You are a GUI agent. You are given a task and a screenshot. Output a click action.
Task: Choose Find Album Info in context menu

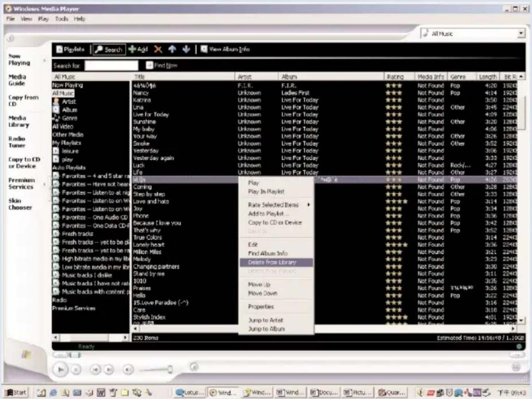(276, 253)
